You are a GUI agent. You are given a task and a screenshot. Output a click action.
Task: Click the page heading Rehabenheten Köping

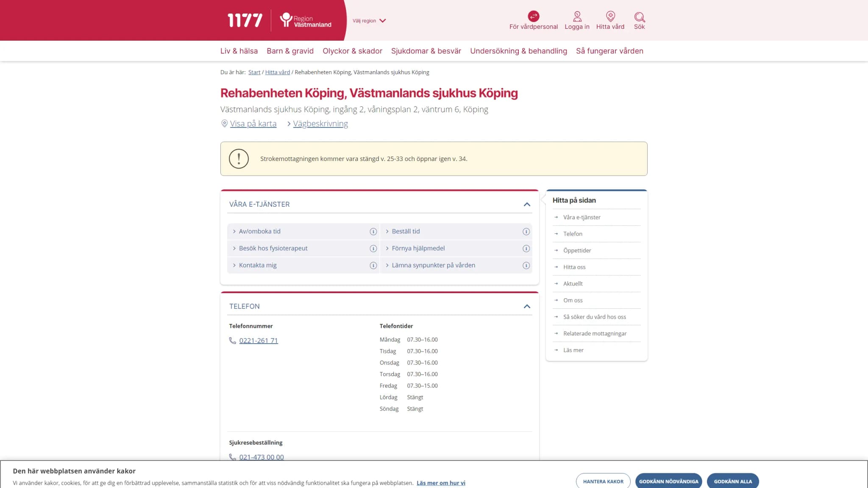pos(369,93)
